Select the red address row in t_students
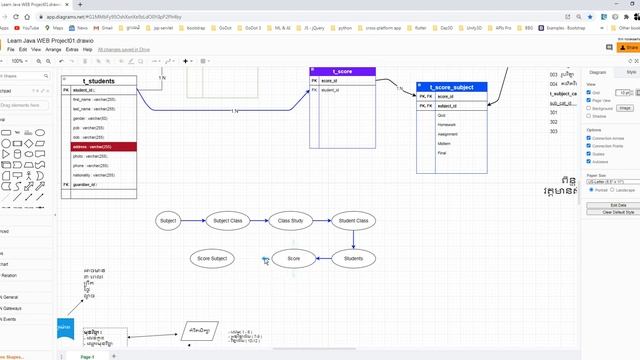This screenshot has width=640, height=360. tap(104, 147)
